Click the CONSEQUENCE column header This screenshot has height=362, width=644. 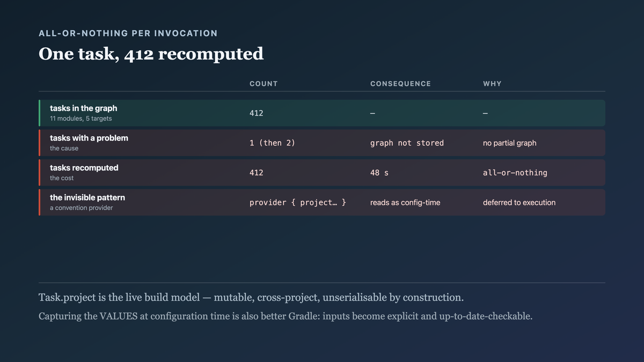[x=400, y=84]
